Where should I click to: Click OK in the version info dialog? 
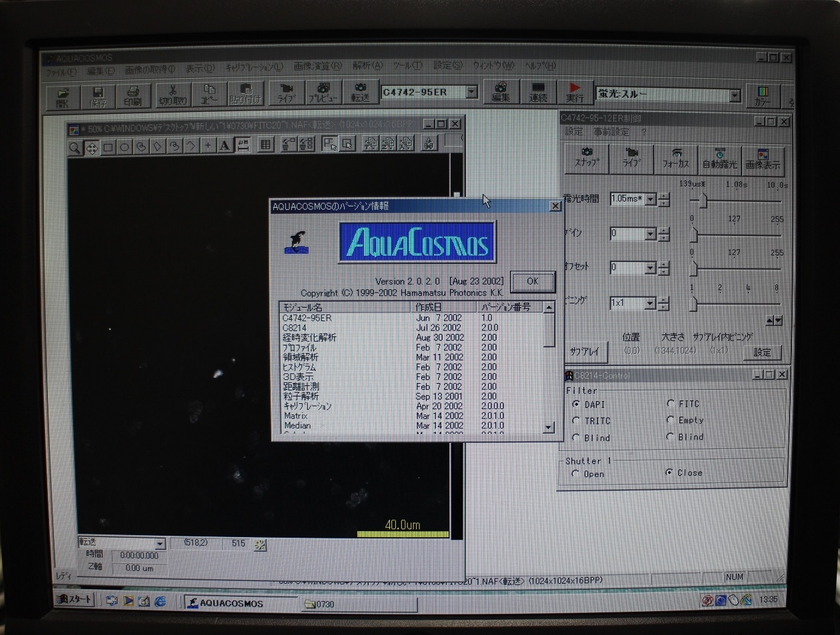532,281
